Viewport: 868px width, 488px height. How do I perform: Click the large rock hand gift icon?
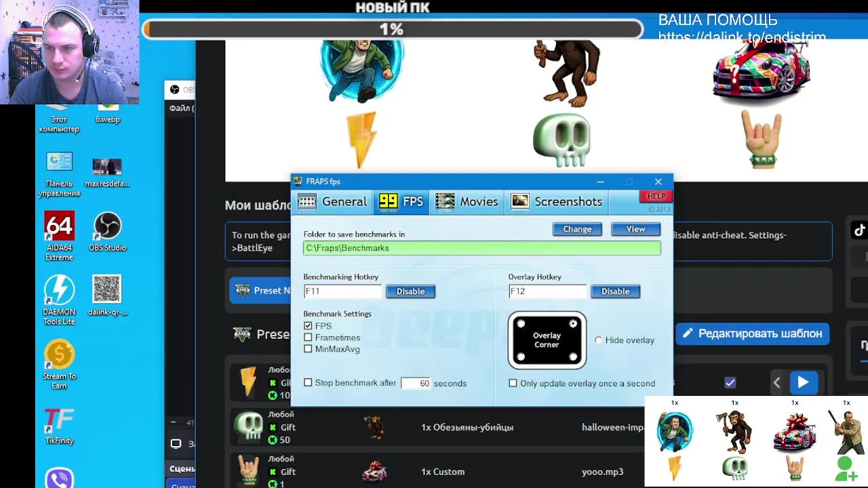pyautogui.click(x=762, y=140)
